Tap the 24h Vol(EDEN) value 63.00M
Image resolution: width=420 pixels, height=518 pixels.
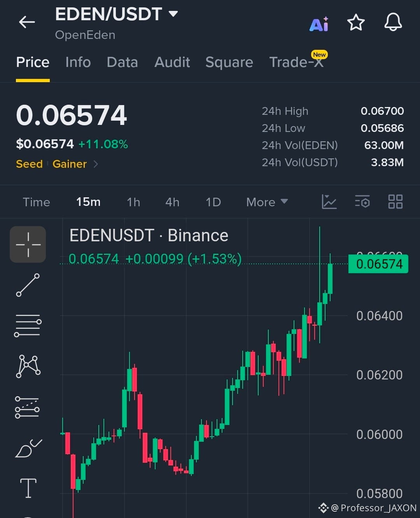click(x=384, y=145)
